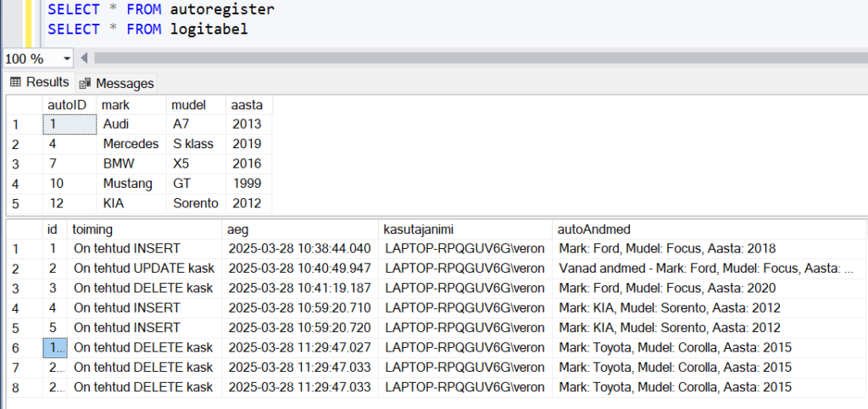Click the Results grid icon
The height and width of the screenshot is (409, 868).
[15, 82]
